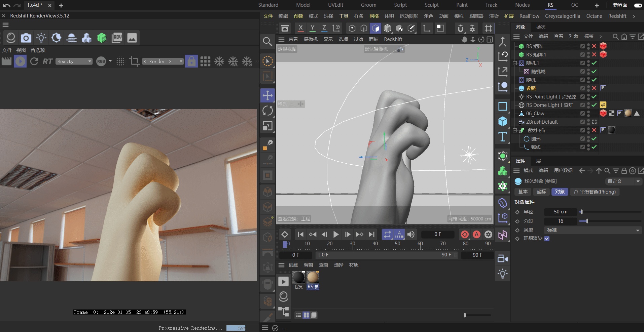This screenshot has height=332, width=644.
Task: Add a cube primitive from right toolbar
Action: (503, 121)
